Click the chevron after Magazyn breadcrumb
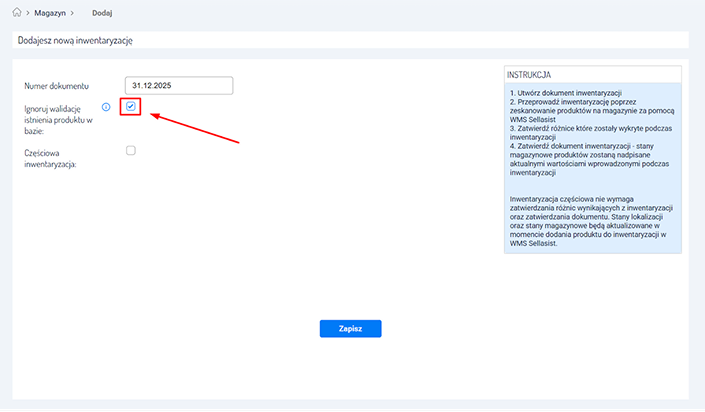Viewport: 705px width, 412px height. point(73,13)
